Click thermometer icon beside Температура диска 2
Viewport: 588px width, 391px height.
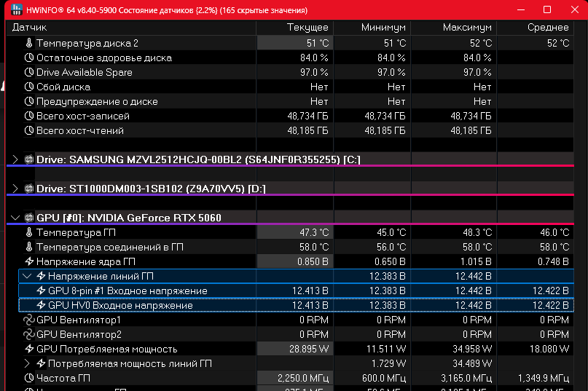(29, 44)
